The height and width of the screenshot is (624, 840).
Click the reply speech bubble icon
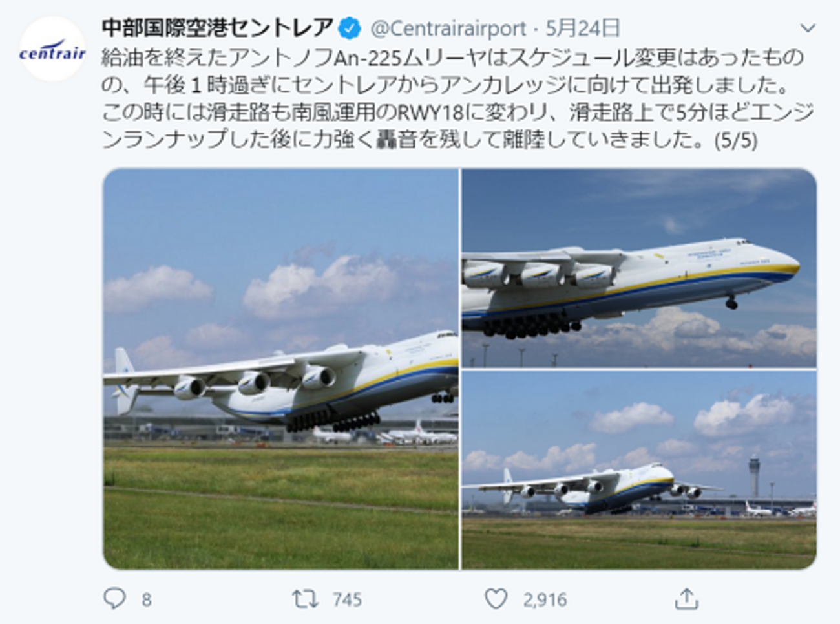[114, 599]
